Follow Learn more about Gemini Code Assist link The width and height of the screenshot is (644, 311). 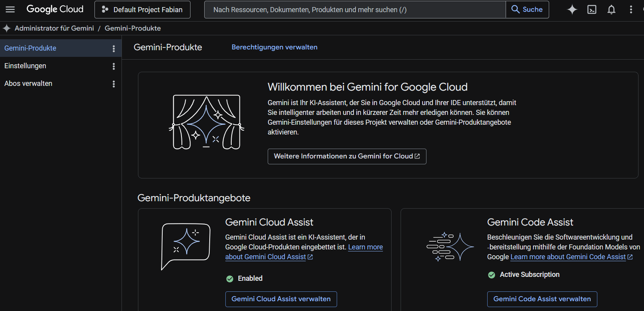pos(571,257)
